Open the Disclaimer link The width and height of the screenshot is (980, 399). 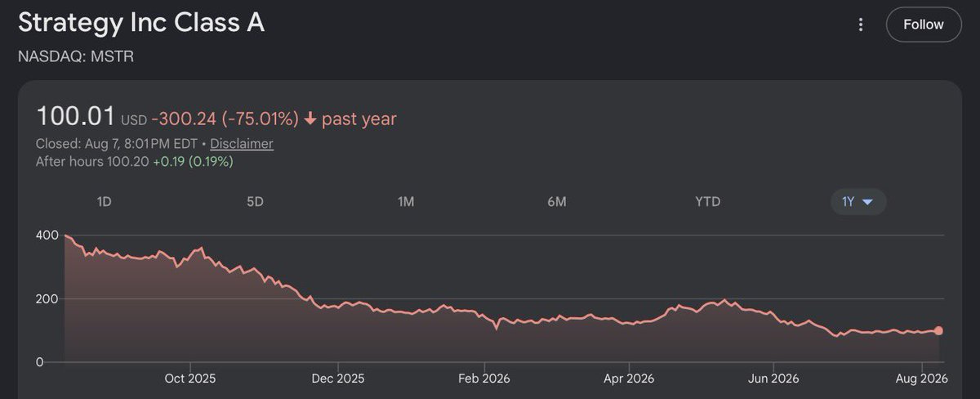[242, 144]
